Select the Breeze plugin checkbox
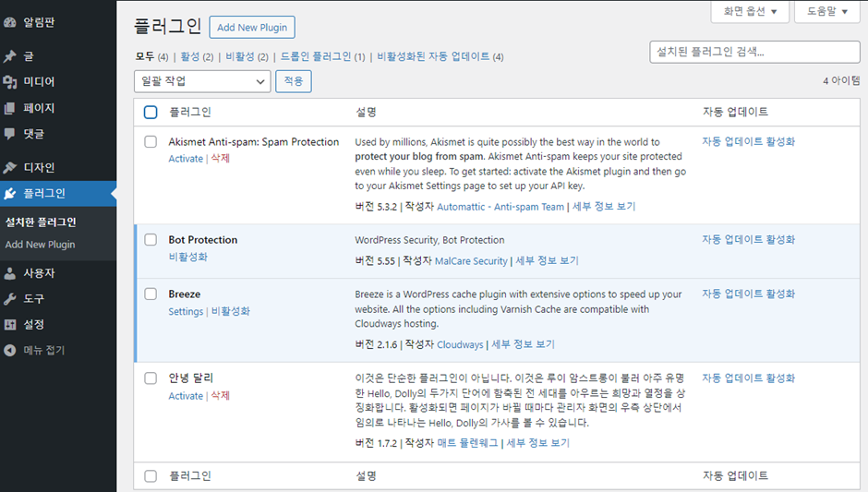Screen dimensions: 868x492 [151, 294]
